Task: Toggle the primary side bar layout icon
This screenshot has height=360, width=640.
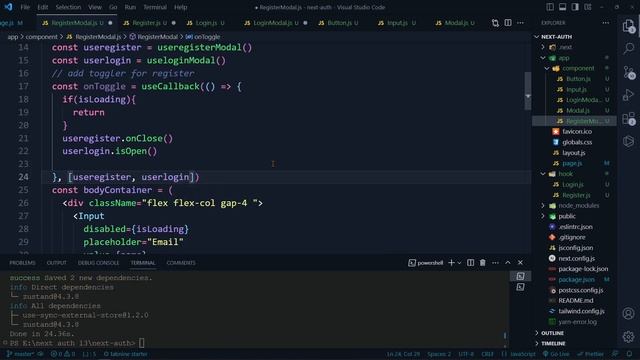Action: click(x=550, y=7)
